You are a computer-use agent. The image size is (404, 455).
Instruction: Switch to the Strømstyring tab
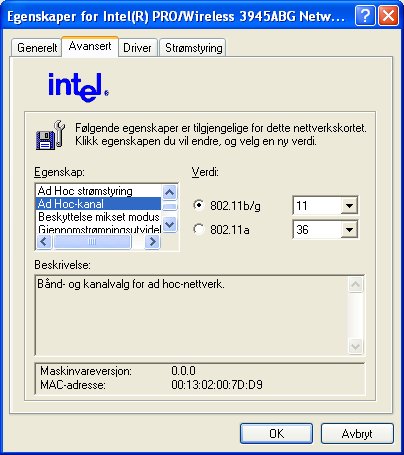(193, 48)
